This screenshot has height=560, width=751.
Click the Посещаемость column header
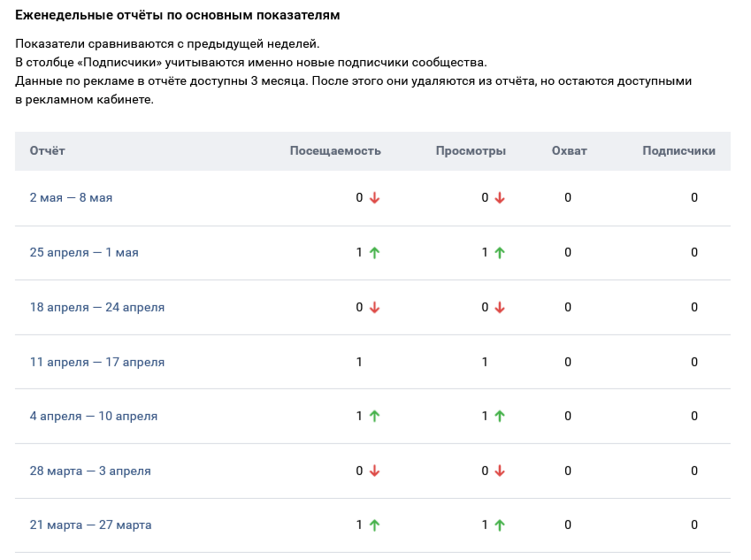coord(335,151)
